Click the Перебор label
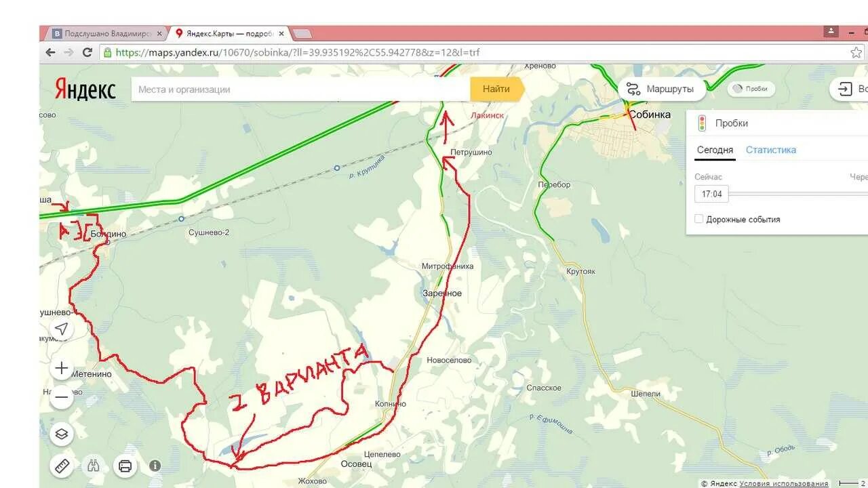The image size is (868, 488). pyautogui.click(x=554, y=184)
